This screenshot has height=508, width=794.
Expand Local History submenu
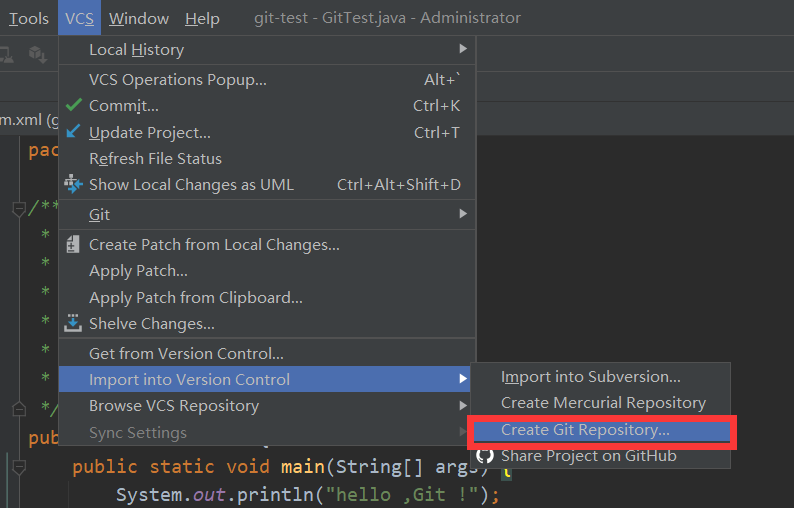pos(267,50)
